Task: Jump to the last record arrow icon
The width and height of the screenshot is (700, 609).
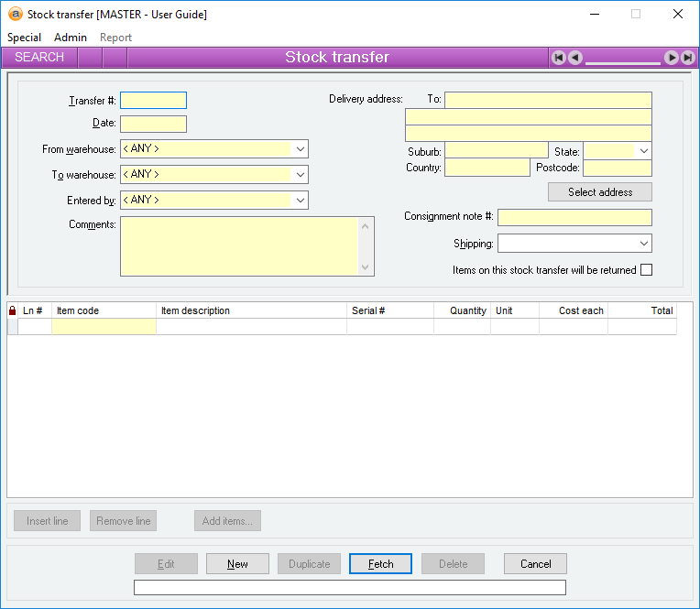Action: (687, 58)
